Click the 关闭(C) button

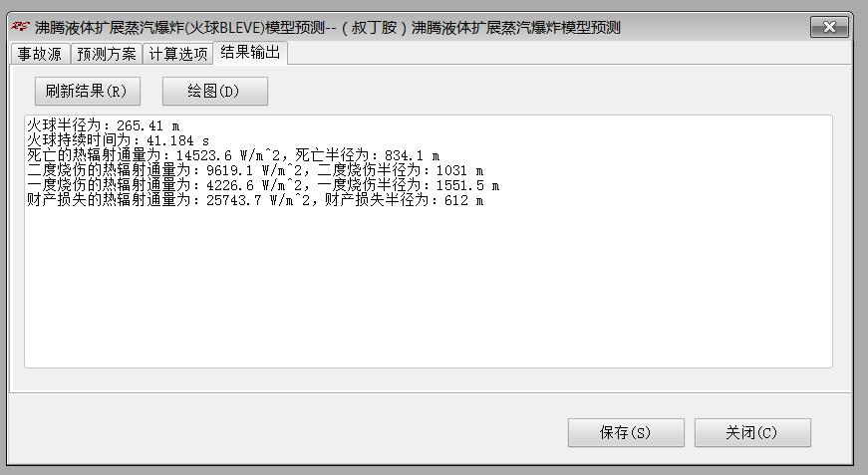click(x=752, y=432)
